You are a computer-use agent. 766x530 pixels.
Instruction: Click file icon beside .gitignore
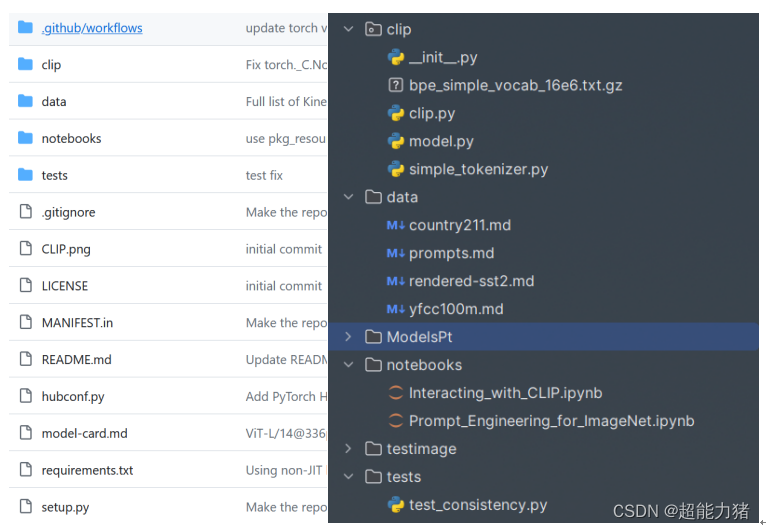click(x=25, y=212)
